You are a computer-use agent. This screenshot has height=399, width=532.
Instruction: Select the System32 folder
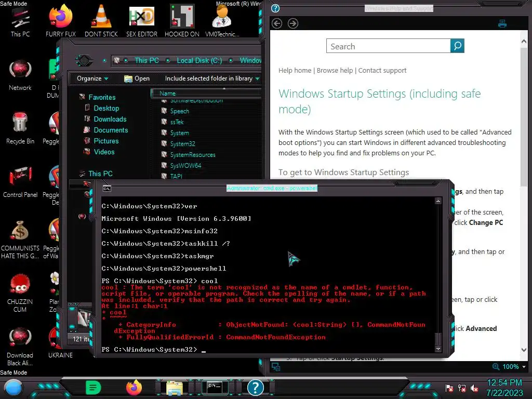[x=182, y=143]
